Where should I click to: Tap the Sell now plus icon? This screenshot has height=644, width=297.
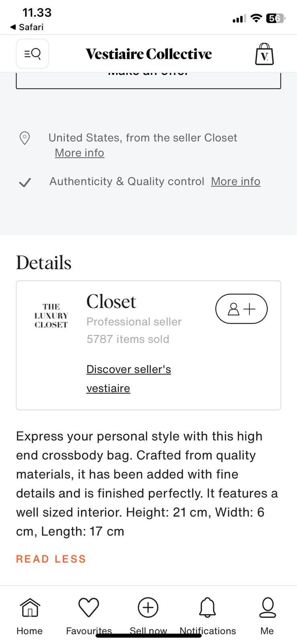click(x=148, y=607)
